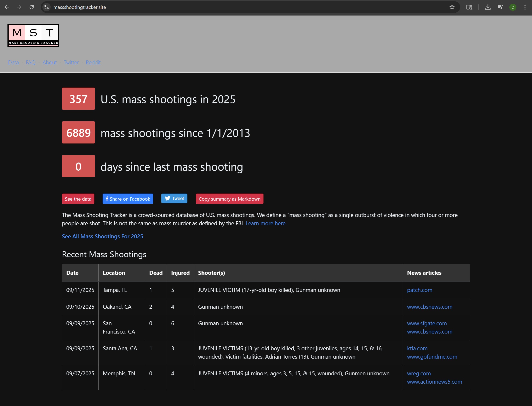Go to the About page
The height and width of the screenshot is (406, 532).
tap(50, 63)
